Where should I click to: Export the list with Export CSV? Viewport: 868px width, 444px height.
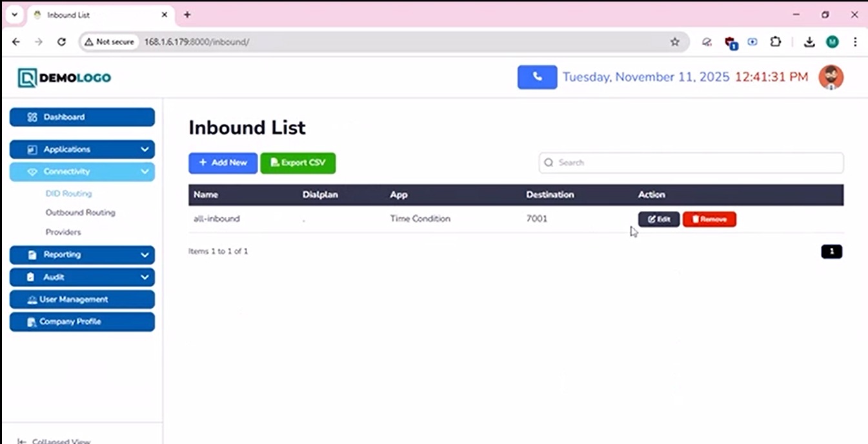[x=298, y=163]
